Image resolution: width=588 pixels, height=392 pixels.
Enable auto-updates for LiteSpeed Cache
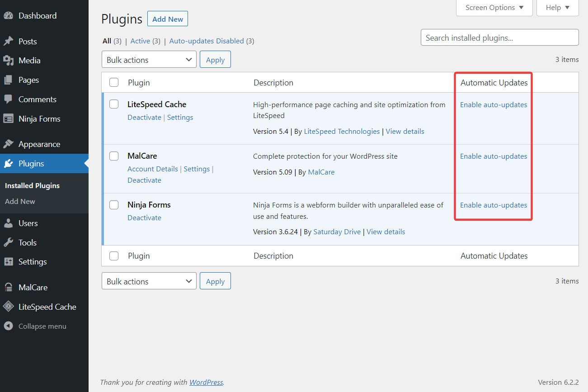(x=494, y=105)
